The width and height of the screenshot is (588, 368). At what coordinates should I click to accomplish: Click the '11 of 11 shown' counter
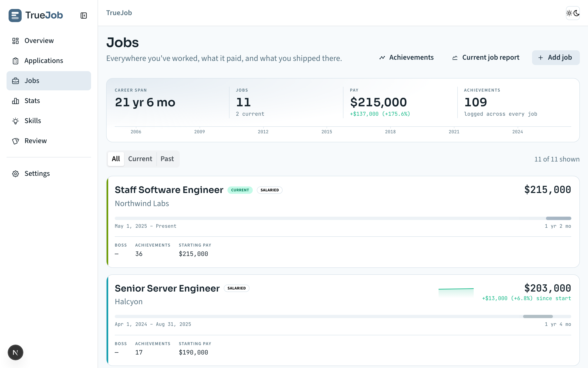[x=557, y=159]
